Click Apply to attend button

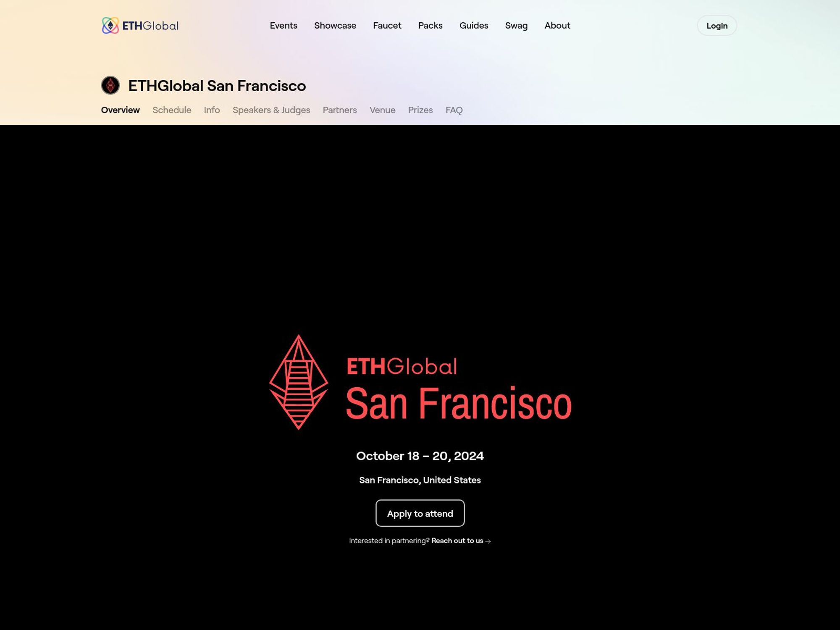pyautogui.click(x=420, y=513)
